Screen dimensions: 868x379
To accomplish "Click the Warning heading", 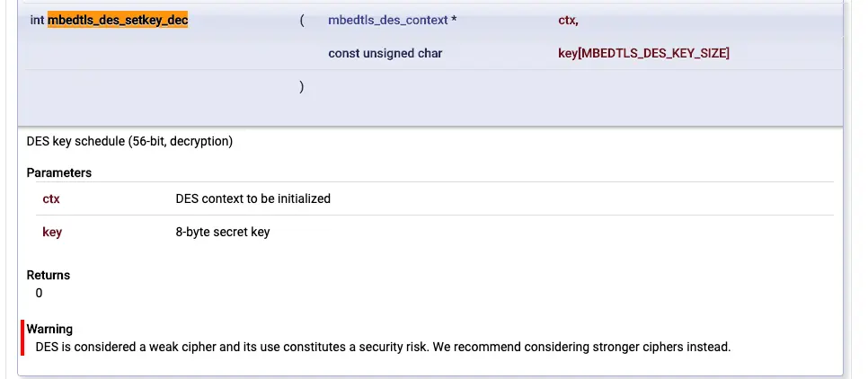I will pos(49,330).
